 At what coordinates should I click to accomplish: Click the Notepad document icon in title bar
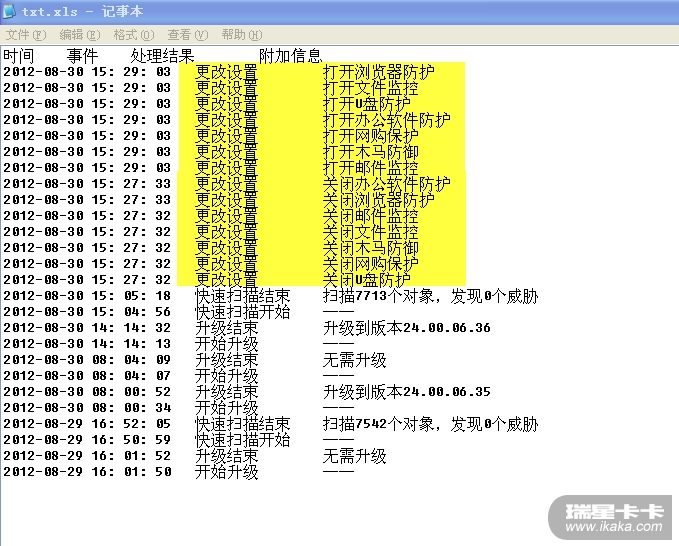(x=9, y=11)
